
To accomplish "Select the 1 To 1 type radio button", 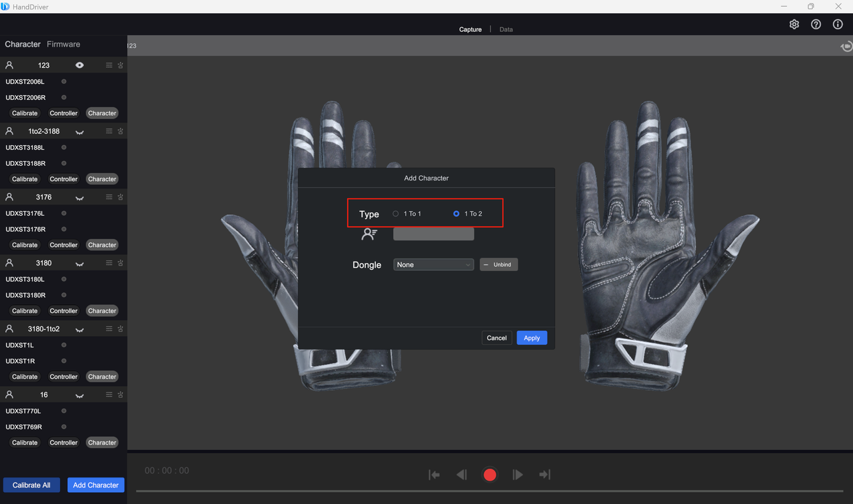I will click(396, 214).
